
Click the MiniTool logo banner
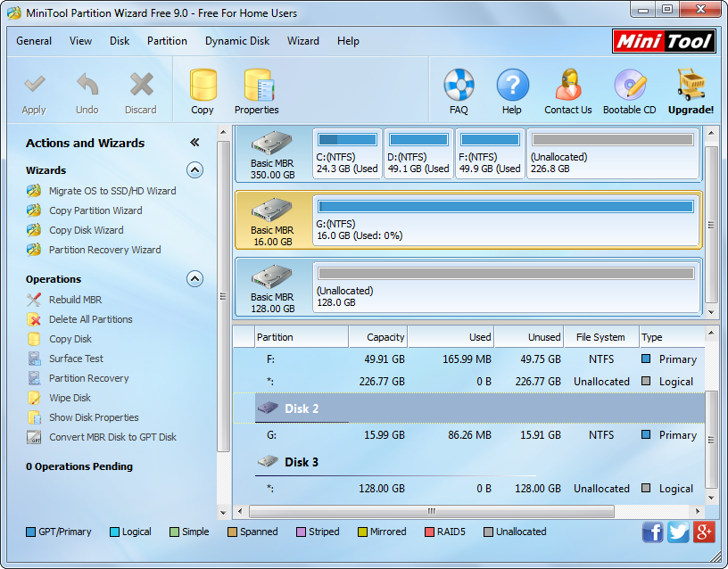tap(664, 41)
